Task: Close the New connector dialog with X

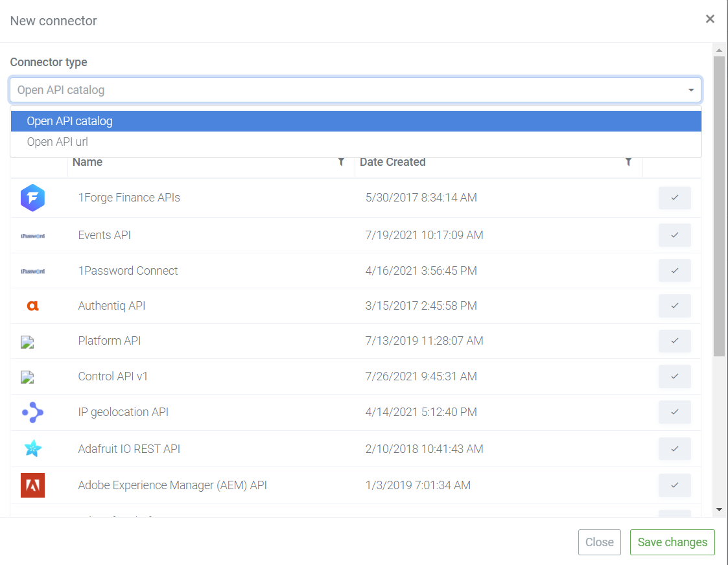Action: [x=710, y=19]
